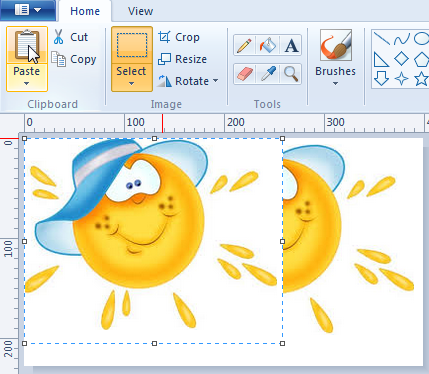The width and height of the screenshot is (429, 374).
Task: Click the selection's top-left resize handle
Action: click(x=24, y=138)
